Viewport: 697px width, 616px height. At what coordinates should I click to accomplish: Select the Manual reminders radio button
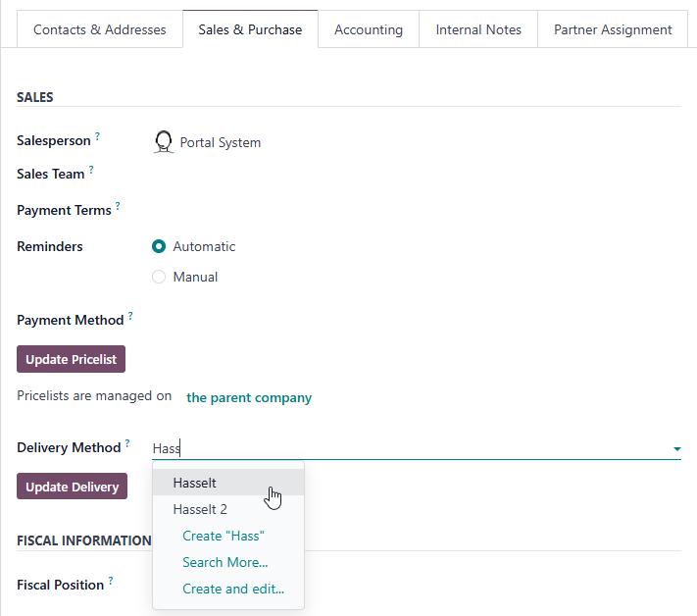(x=159, y=278)
